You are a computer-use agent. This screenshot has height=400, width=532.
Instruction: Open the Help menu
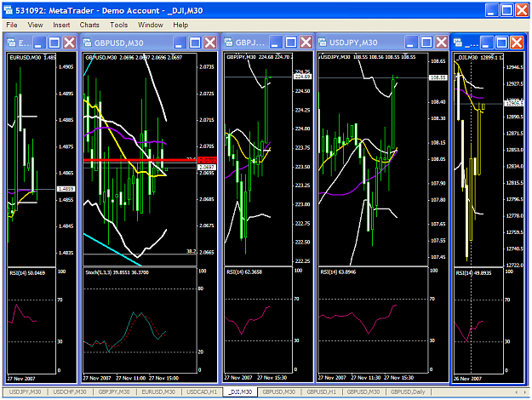tap(180, 25)
